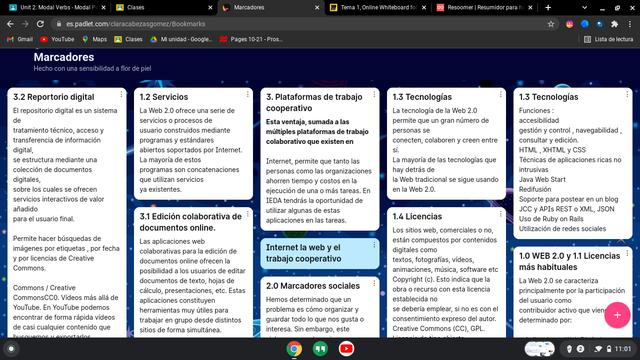Click the first round profile extension icon in toolbar

[569, 24]
